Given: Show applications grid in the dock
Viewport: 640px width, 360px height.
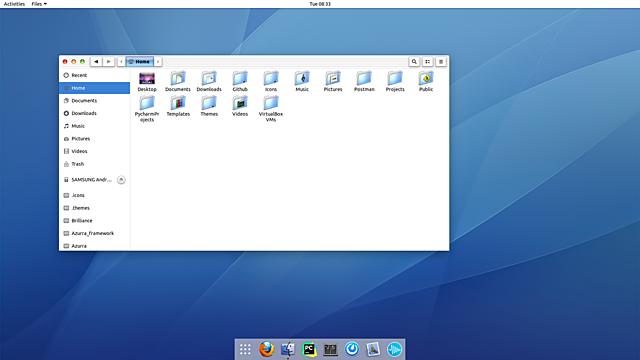Looking at the screenshot, I should [x=245, y=349].
